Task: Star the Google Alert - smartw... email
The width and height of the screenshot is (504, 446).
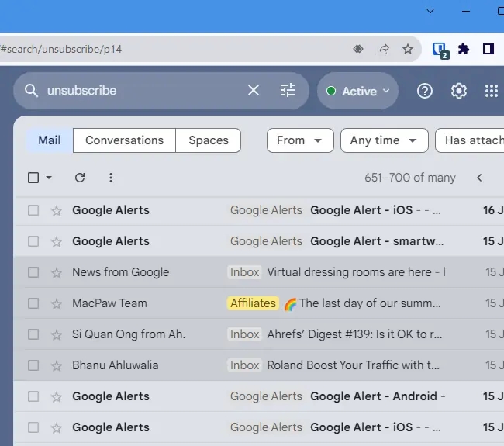Action: pyautogui.click(x=57, y=241)
